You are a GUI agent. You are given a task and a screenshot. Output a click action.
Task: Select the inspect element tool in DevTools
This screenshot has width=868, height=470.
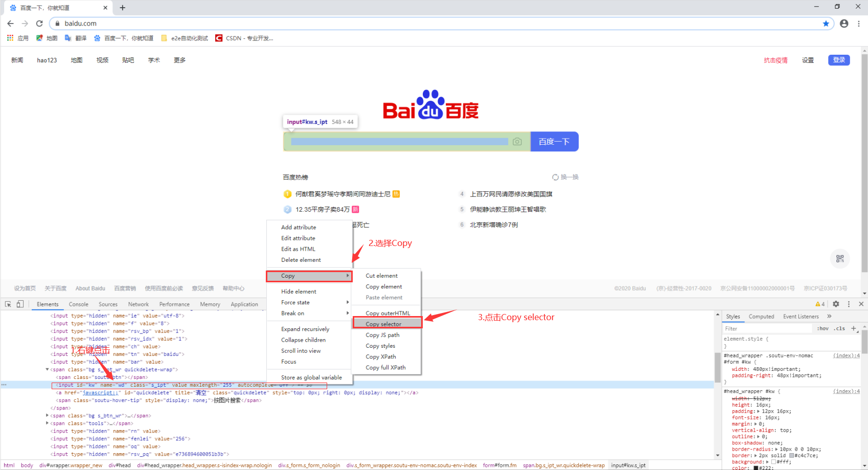click(x=8, y=304)
